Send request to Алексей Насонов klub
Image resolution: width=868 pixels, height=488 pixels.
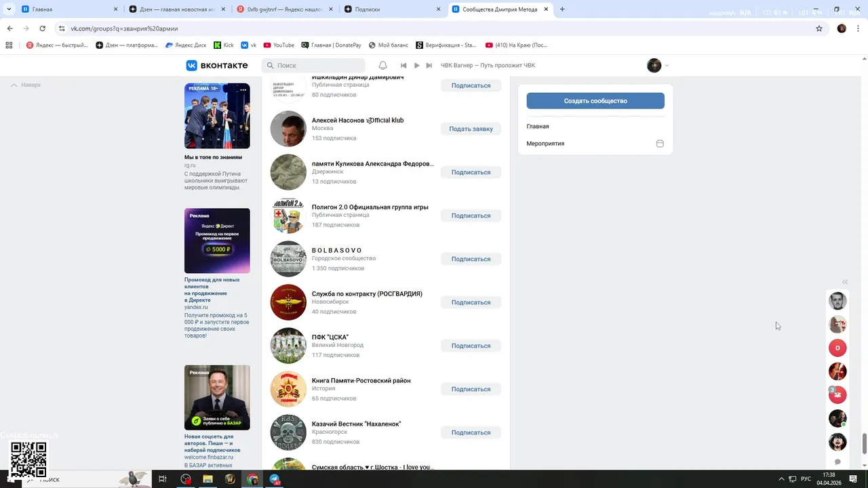pos(471,129)
